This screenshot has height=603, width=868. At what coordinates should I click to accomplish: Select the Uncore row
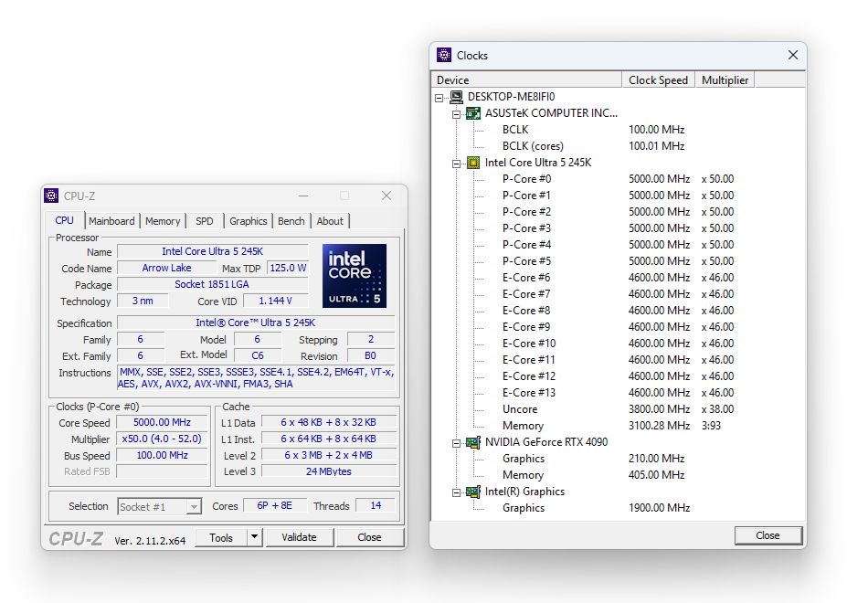pos(618,409)
